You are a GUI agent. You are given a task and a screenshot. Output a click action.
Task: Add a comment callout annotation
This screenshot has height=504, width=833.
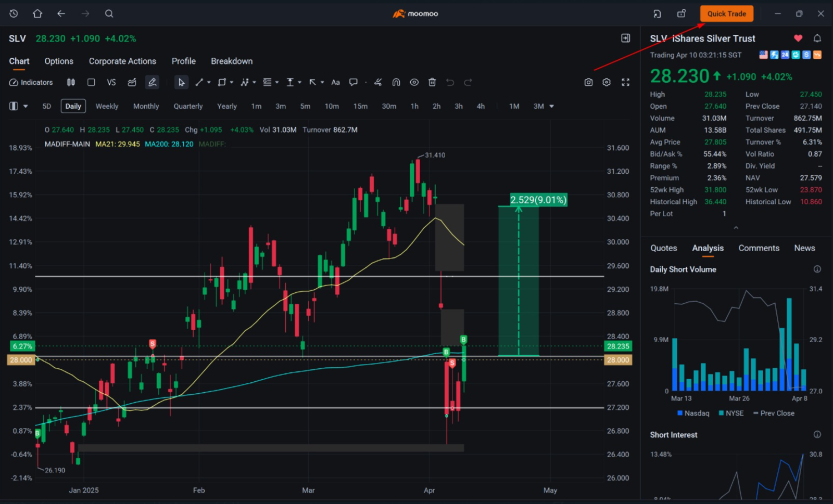(354, 82)
